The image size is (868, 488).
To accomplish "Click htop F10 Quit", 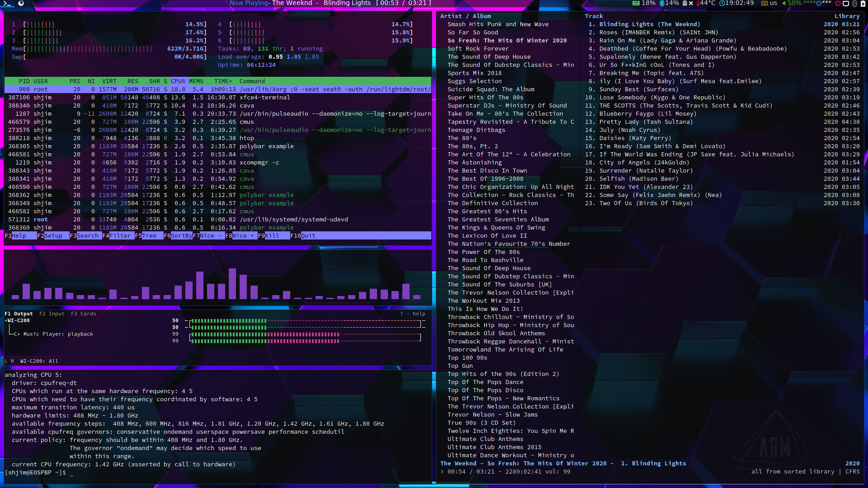I will click(x=303, y=235).
